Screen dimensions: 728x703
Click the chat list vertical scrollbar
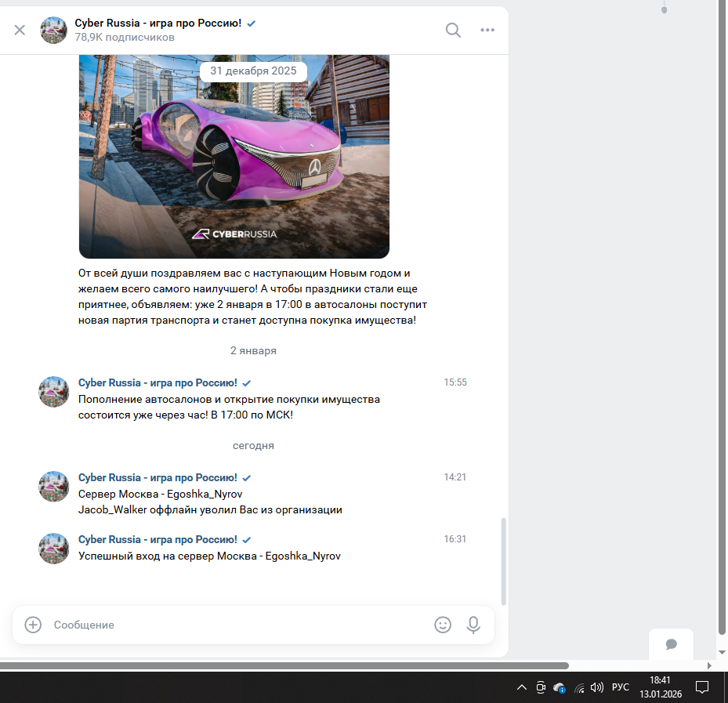[x=503, y=561]
